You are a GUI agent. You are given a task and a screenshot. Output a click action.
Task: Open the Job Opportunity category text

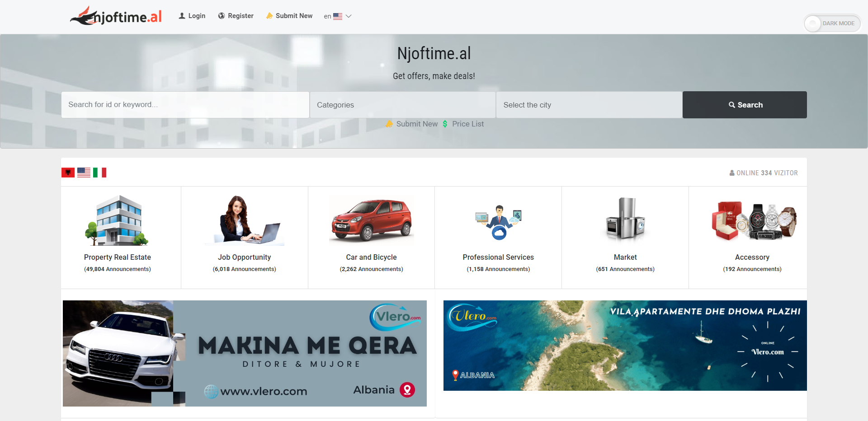[245, 257]
